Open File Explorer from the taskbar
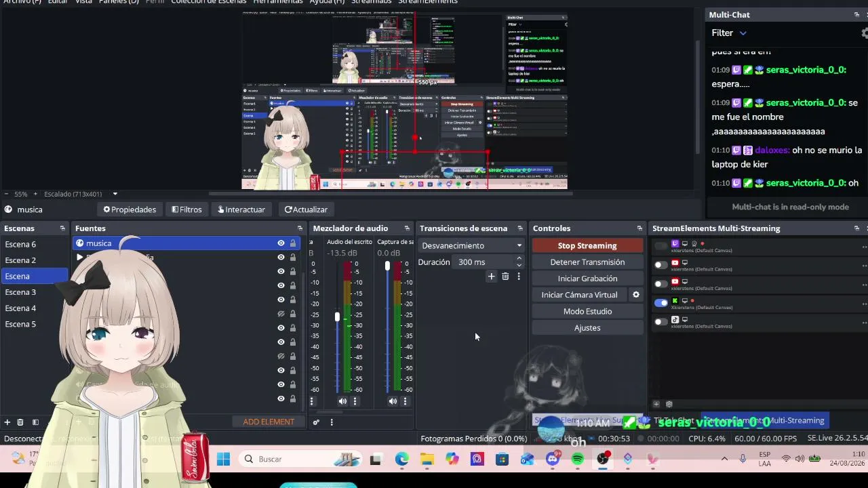The width and height of the screenshot is (868, 488). tap(427, 460)
